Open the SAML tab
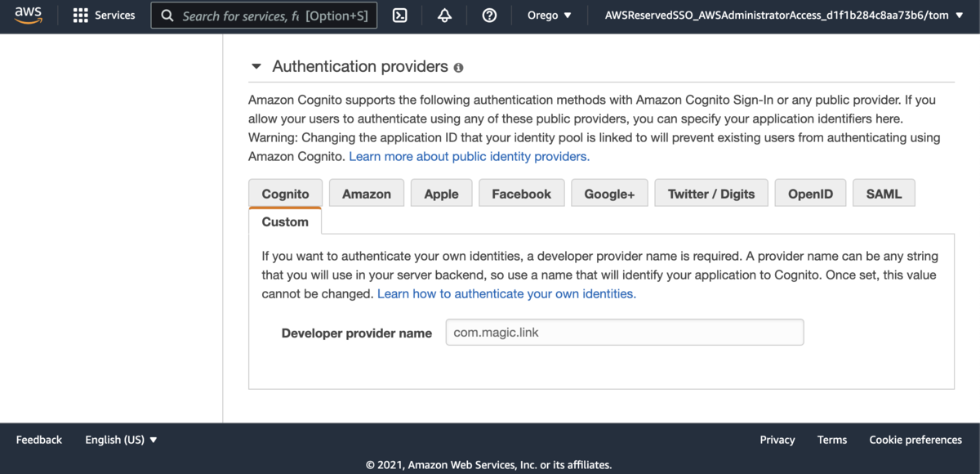Image resolution: width=980 pixels, height=474 pixels. [x=884, y=194]
